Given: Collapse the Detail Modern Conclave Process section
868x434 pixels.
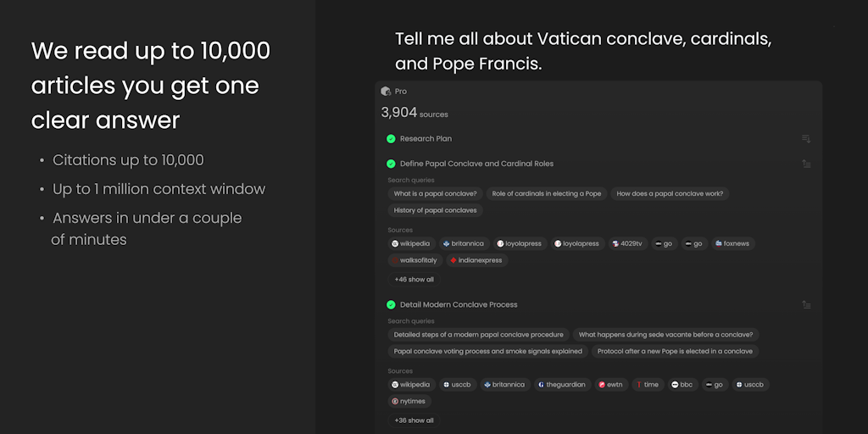Looking at the screenshot, I should (806, 304).
